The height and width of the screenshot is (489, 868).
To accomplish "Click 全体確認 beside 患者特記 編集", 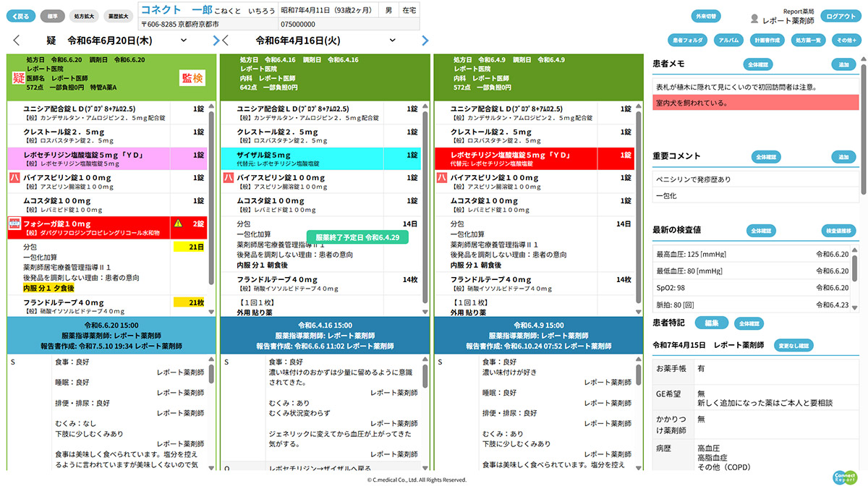I will pyautogui.click(x=749, y=323).
